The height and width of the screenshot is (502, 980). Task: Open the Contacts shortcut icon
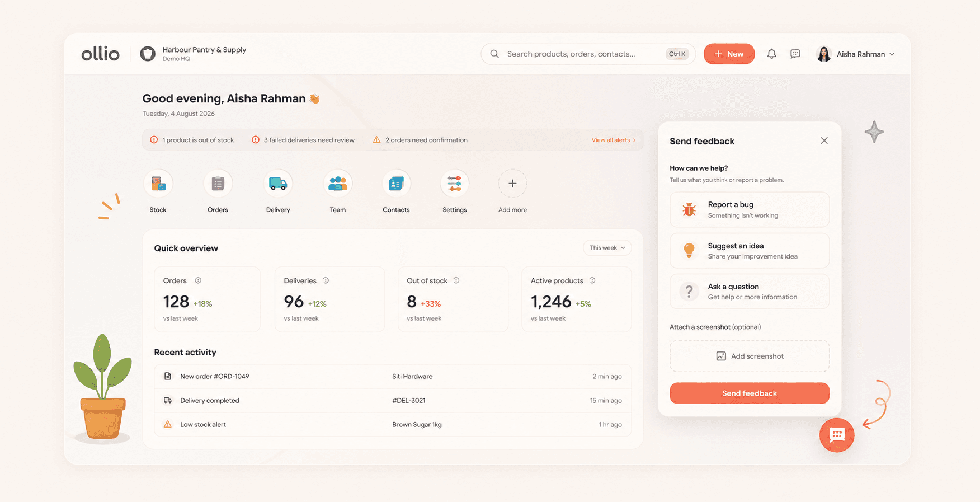click(x=396, y=184)
